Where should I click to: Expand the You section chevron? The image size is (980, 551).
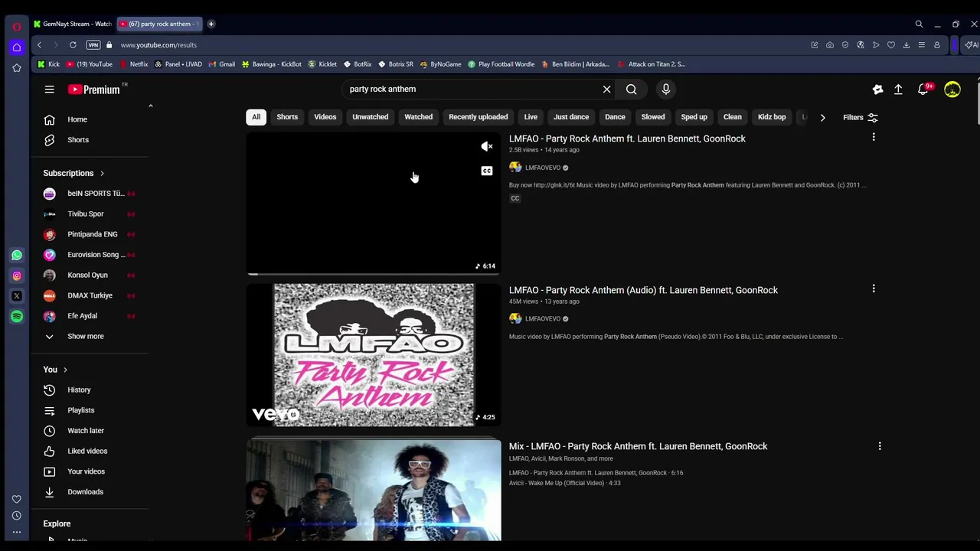(65, 370)
